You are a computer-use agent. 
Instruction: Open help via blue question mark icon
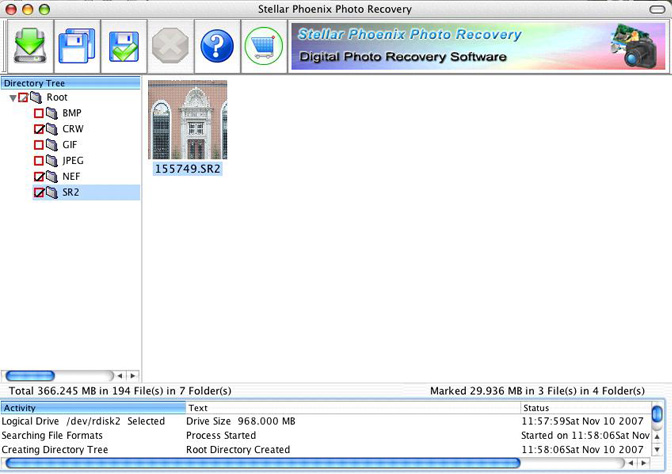tap(217, 46)
